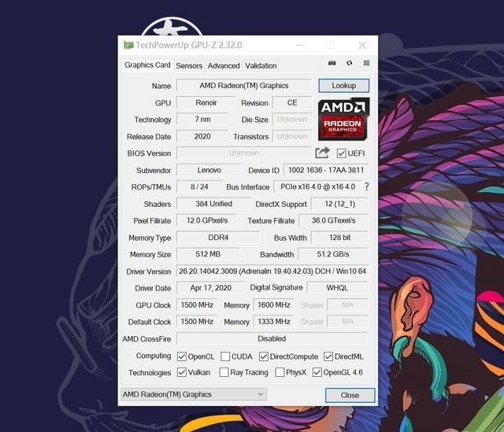Image resolution: width=504 pixels, height=432 pixels.
Task: Click the GPU Clock Memory field 1600 MHz
Action: (274, 305)
